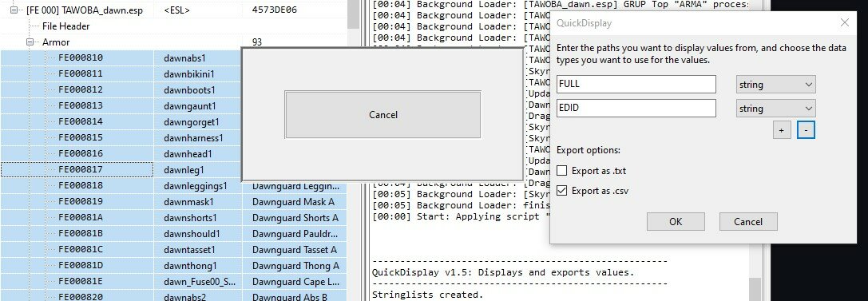Focus the FULL path input field

pos(636,85)
